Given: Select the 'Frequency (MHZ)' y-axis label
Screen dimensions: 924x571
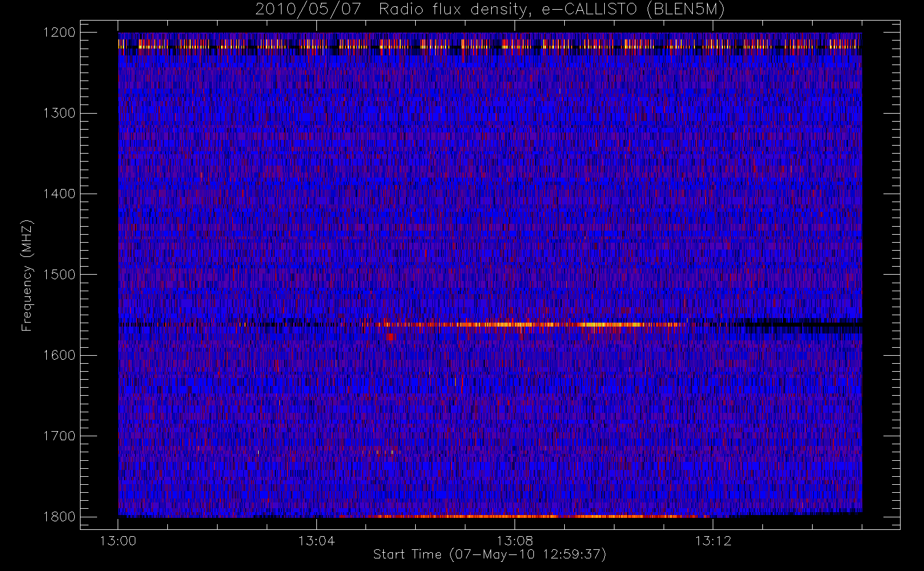Looking at the screenshot, I should click(x=27, y=275).
